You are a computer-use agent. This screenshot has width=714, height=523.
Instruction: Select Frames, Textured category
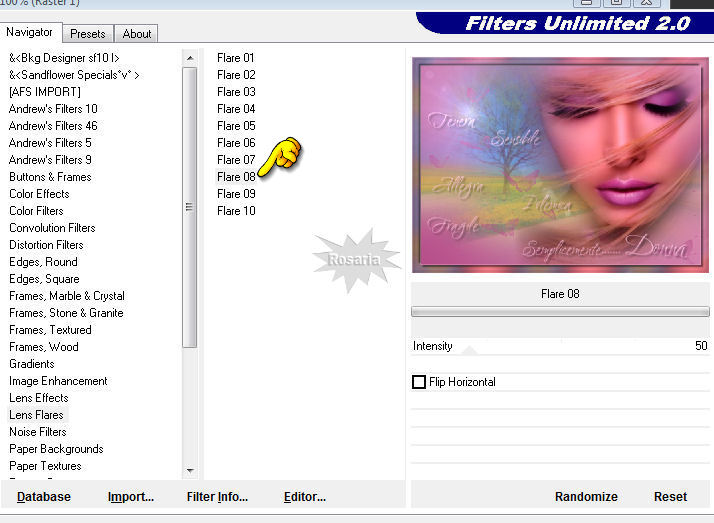(x=50, y=330)
